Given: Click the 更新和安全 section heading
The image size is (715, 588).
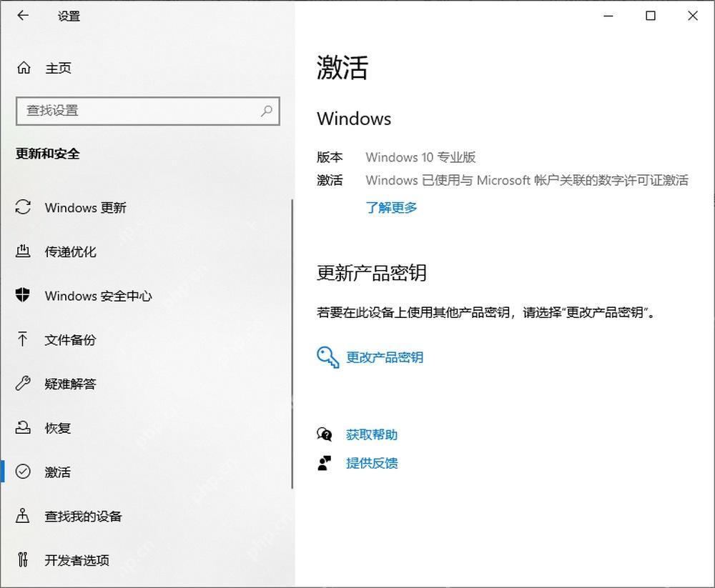Looking at the screenshot, I should tap(47, 154).
